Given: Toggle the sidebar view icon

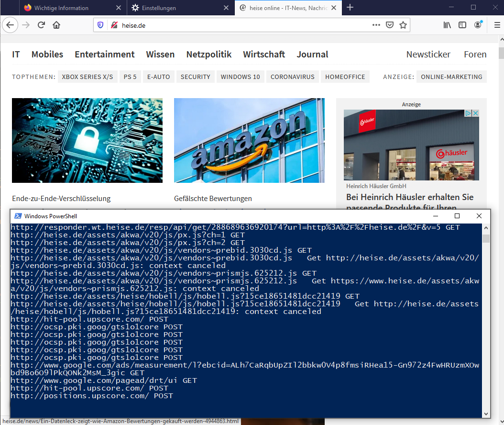Looking at the screenshot, I should [462, 25].
